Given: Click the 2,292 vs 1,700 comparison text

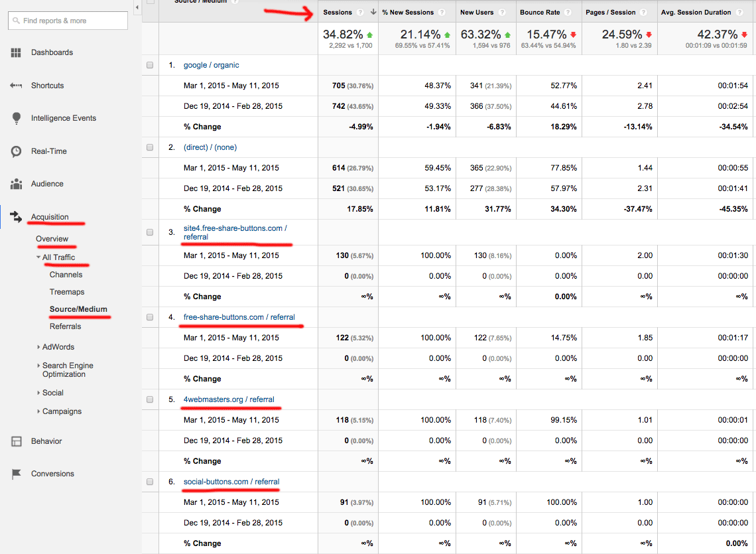Looking at the screenshot, I should click(x=351, y=46).
